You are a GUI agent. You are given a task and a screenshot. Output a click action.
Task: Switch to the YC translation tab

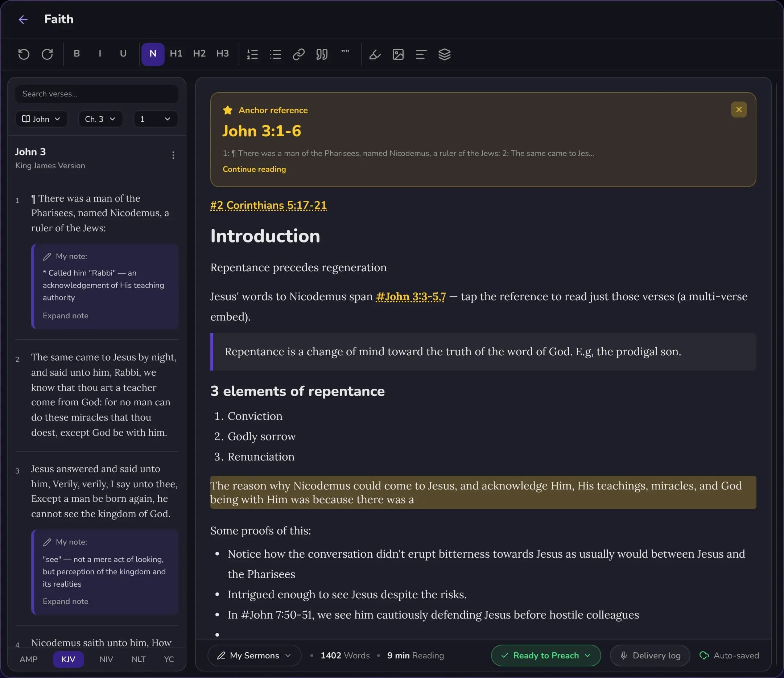[169, 659]
